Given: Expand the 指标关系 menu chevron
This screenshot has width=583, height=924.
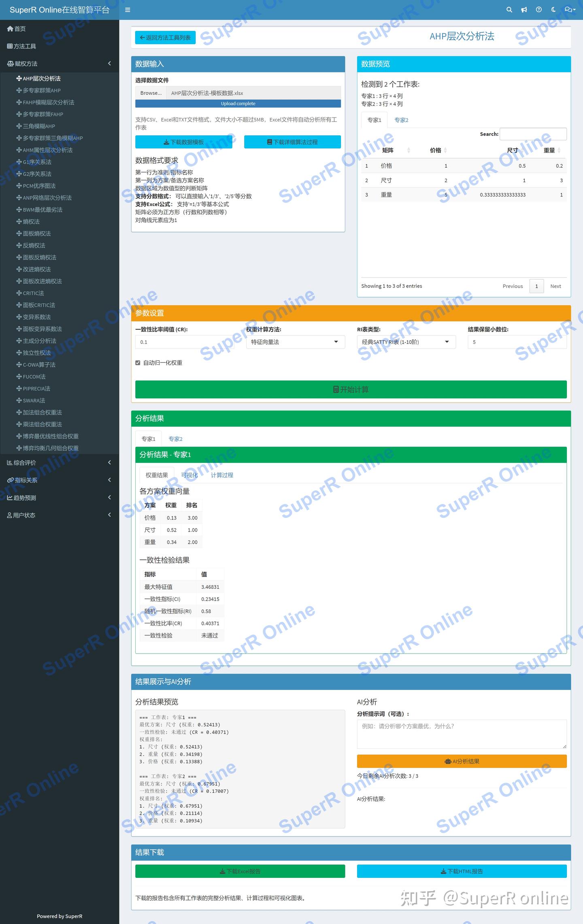Looking at the screenshot, I should (x=109, y=480).
